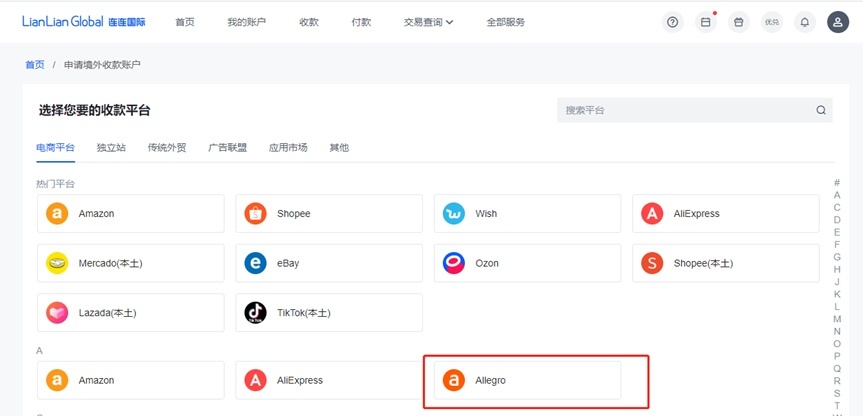Open 付款 in top navigation

click(361, 23)
